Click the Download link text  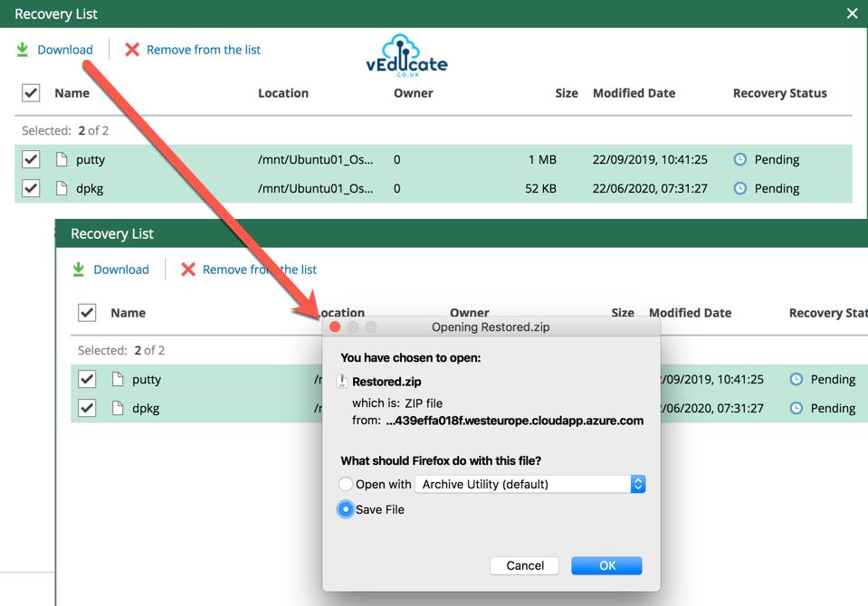[64, 50]
